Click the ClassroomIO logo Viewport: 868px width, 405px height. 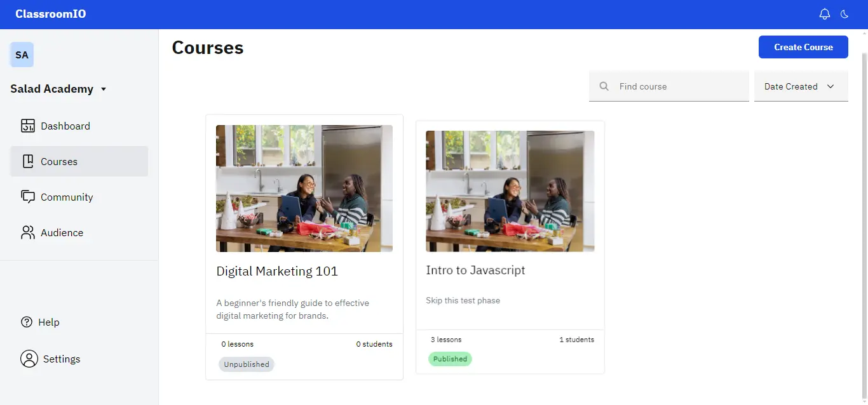coord(50,13)
